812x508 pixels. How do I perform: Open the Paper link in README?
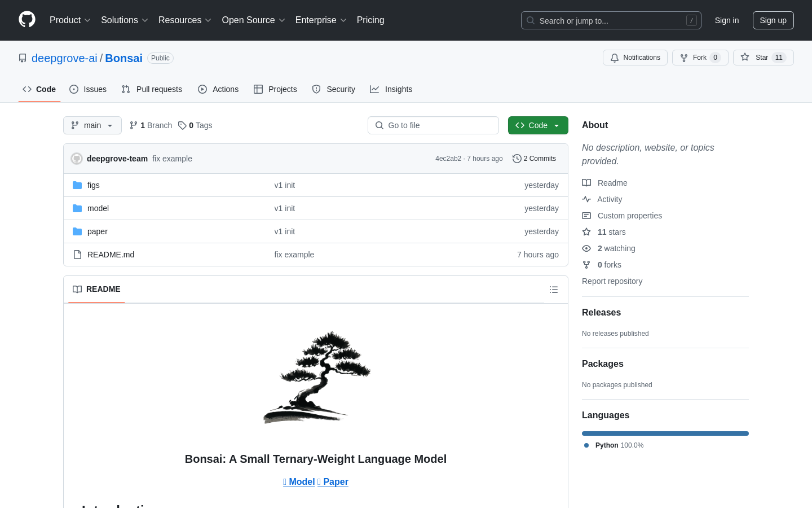click(x=333, y=481)
